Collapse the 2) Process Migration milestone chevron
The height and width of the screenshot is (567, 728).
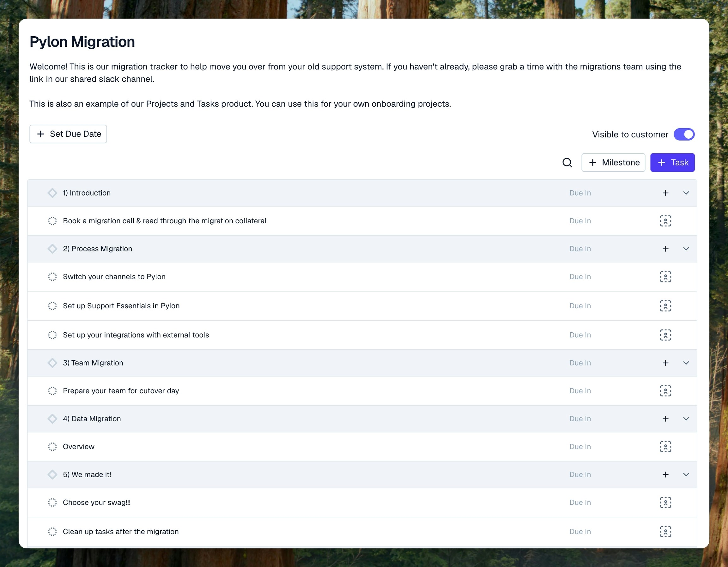tap(686, 249)
